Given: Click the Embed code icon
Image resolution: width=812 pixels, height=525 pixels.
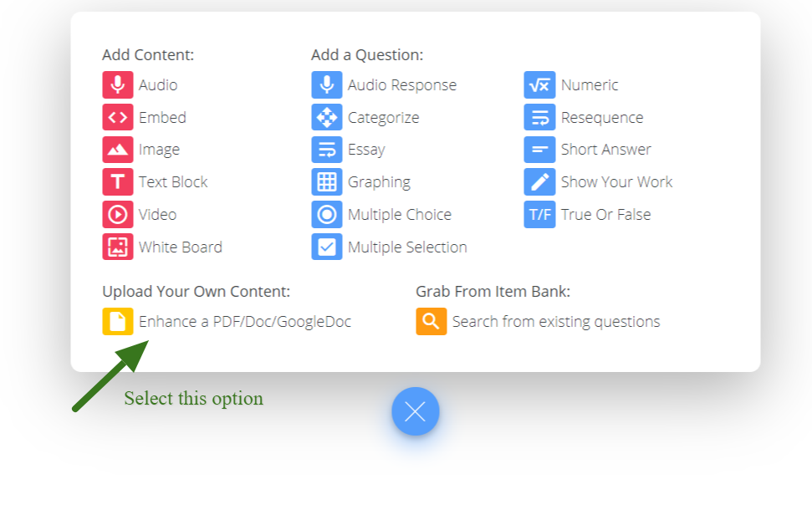Looking at the screenshot, I should [x=118, y=117].
